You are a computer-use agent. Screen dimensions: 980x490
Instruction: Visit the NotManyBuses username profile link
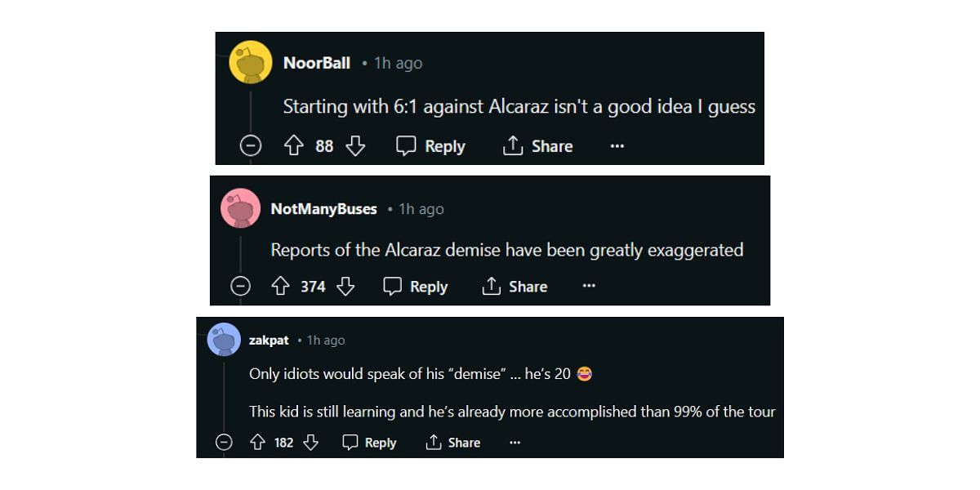coord(323,209)
